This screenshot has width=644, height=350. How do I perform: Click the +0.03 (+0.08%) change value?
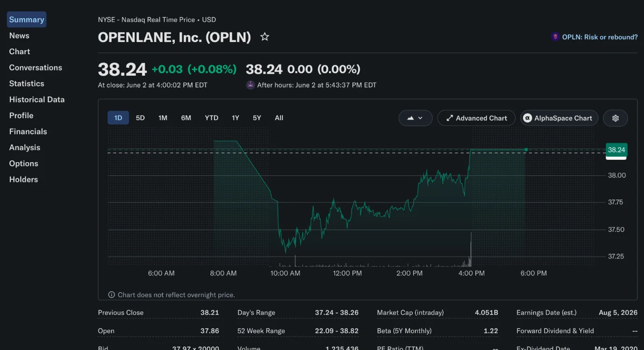tap(194, 69)
